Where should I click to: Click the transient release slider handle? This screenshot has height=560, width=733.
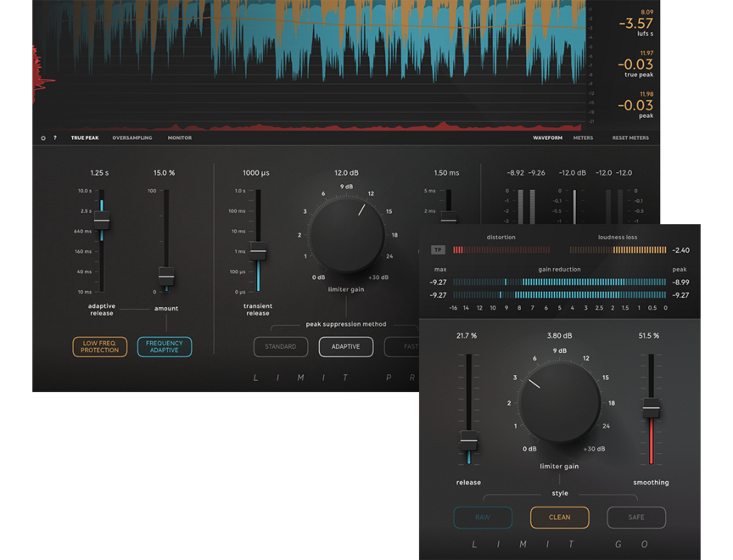(258, 251)
